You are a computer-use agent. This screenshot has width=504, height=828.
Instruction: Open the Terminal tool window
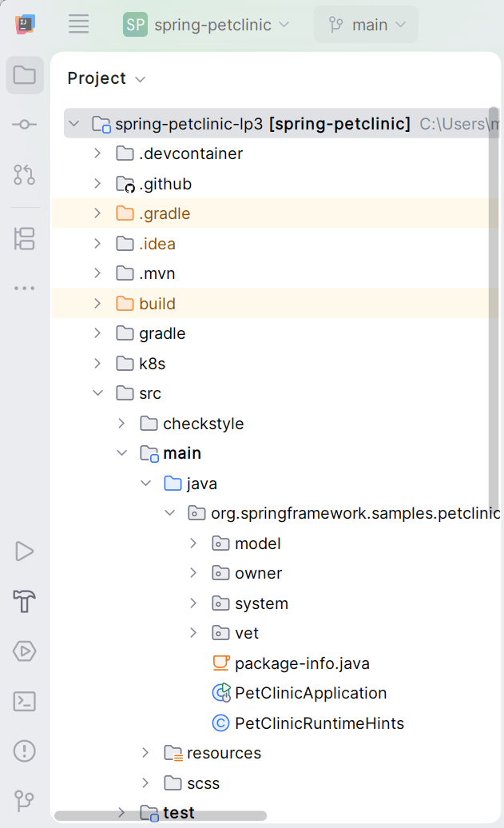coord(25,701)
